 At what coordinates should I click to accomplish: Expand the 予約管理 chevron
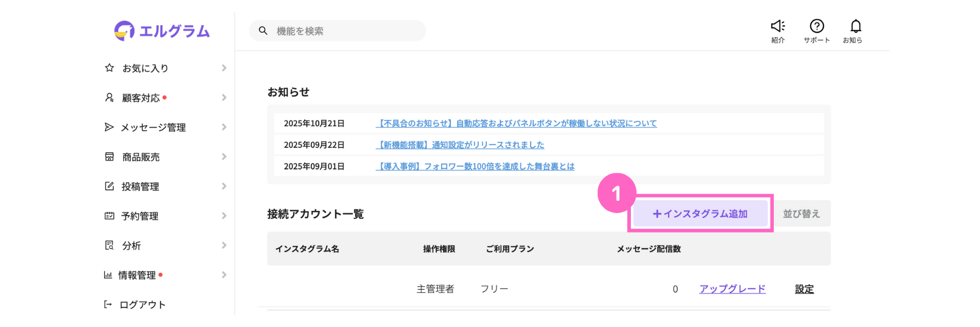224,216
